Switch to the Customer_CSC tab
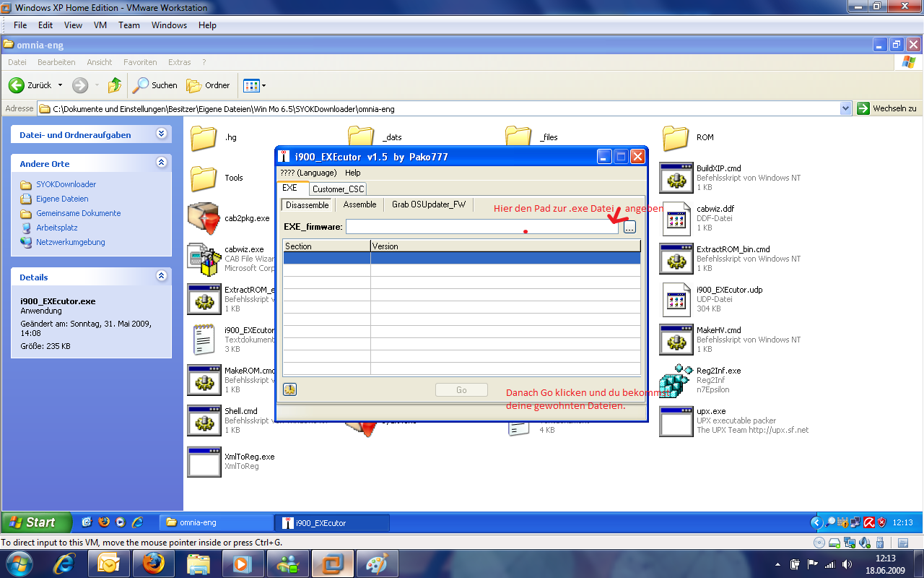 pos(338,189)
